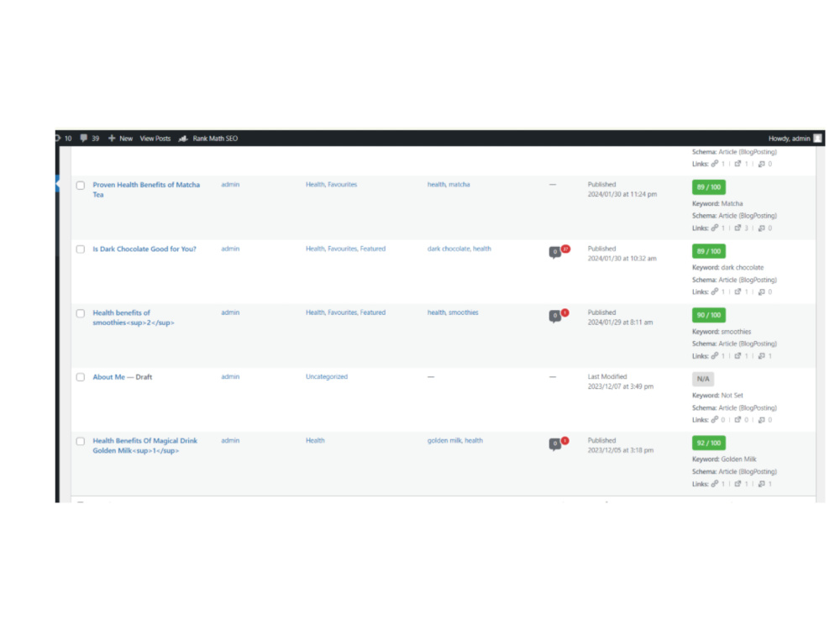840x630 pixels.
Task: Open Proven Health Benefits of Matcha Tea post
Action: [x=146, y=190]
